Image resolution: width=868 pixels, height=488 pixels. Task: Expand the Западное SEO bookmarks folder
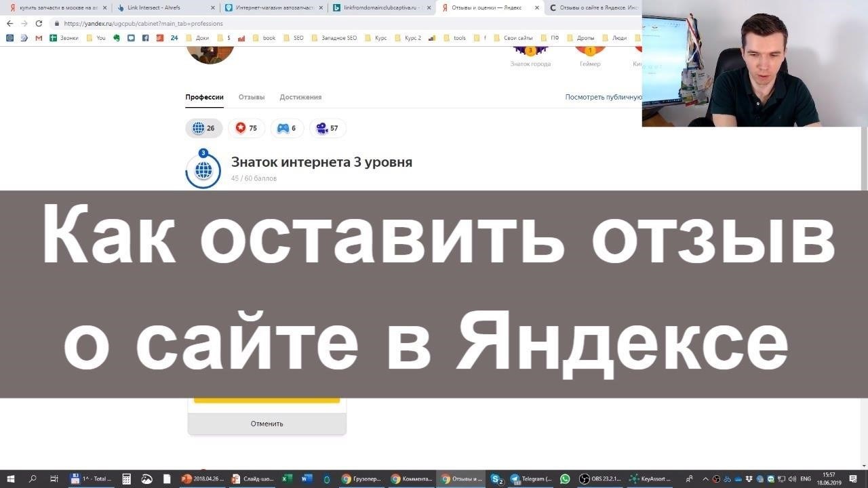pos(334,38)
